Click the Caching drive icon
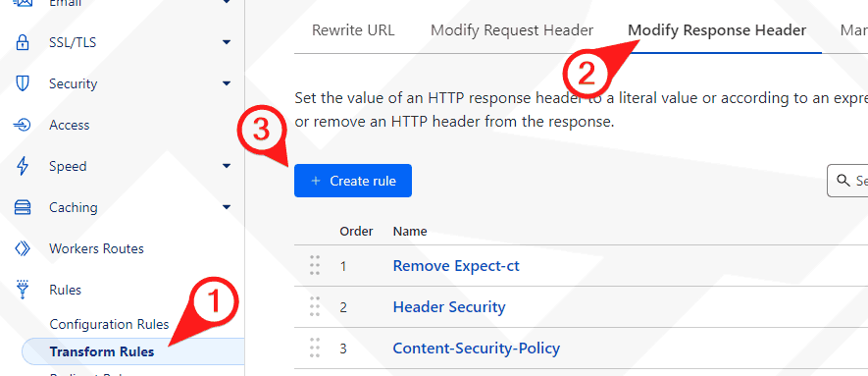 (23, 208)
